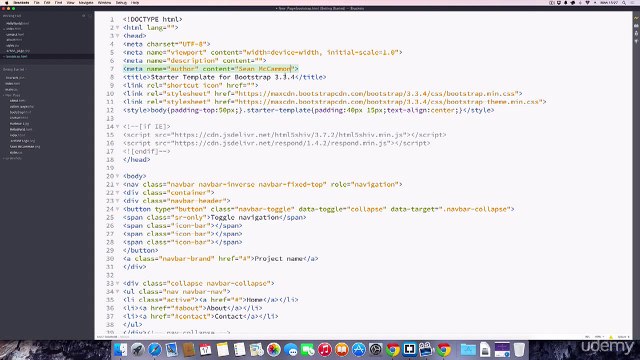Screen dimensions: 640x360
Task: Open iTunes red music note icon
Action: tap(325, 350)
